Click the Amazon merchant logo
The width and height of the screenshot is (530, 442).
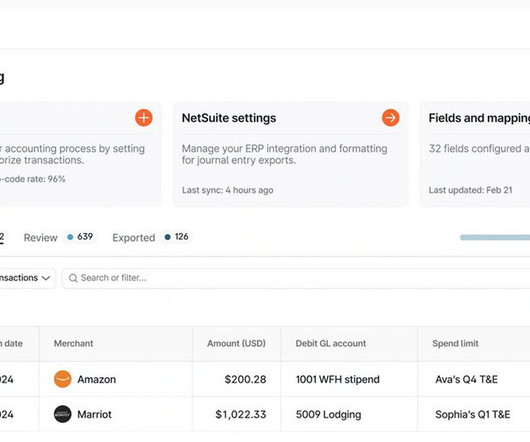point(63,379)
